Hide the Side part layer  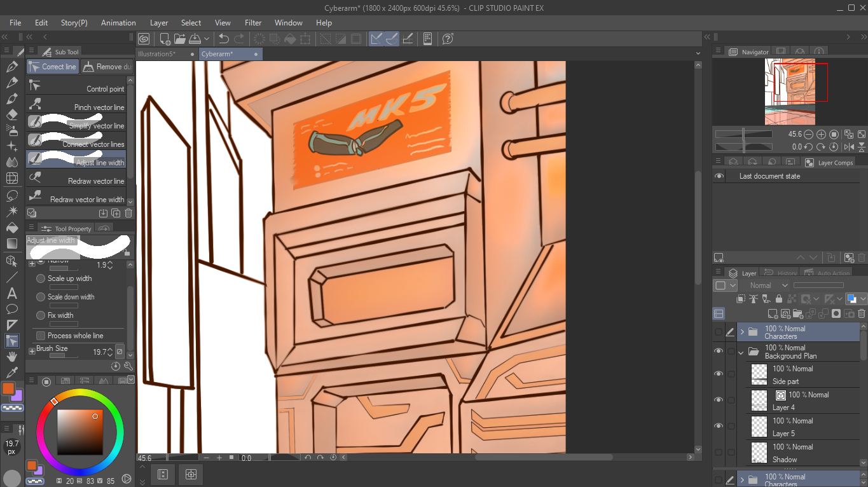click(719, 374)
